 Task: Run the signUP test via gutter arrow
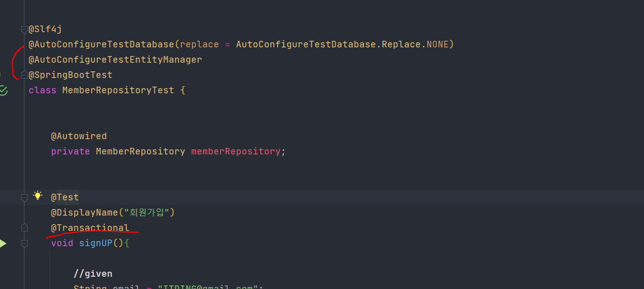tap(3, 243)
